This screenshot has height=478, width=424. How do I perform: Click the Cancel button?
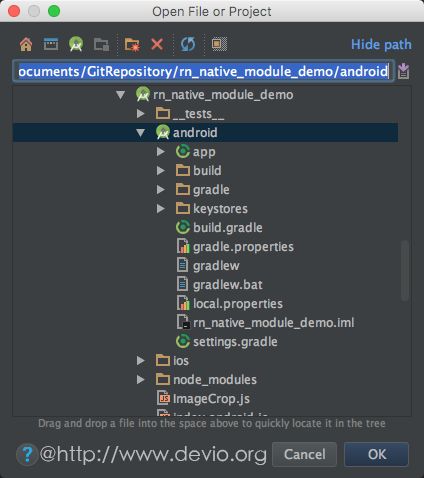coord(305,454)
